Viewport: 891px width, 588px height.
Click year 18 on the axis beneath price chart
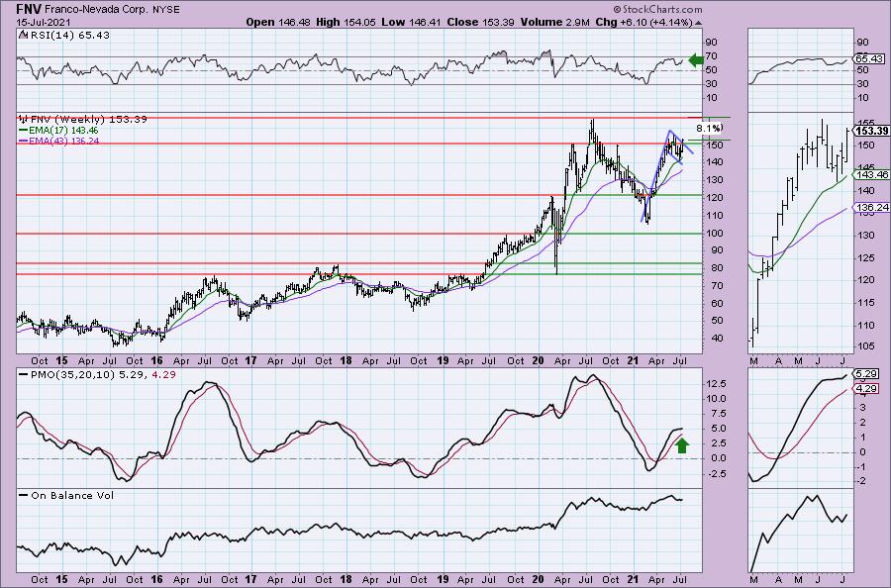[346, 360]
